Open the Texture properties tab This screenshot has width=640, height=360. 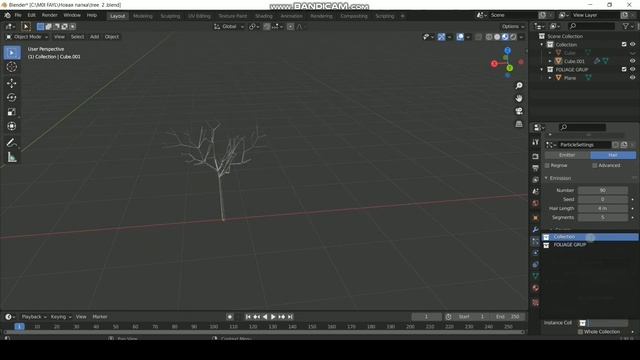[536, 302]
